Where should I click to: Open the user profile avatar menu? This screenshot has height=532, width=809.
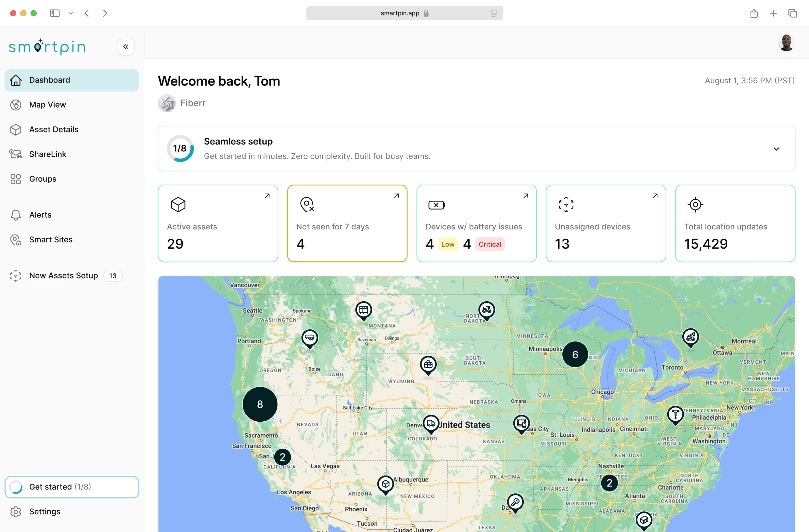click(x=786, y=42)
